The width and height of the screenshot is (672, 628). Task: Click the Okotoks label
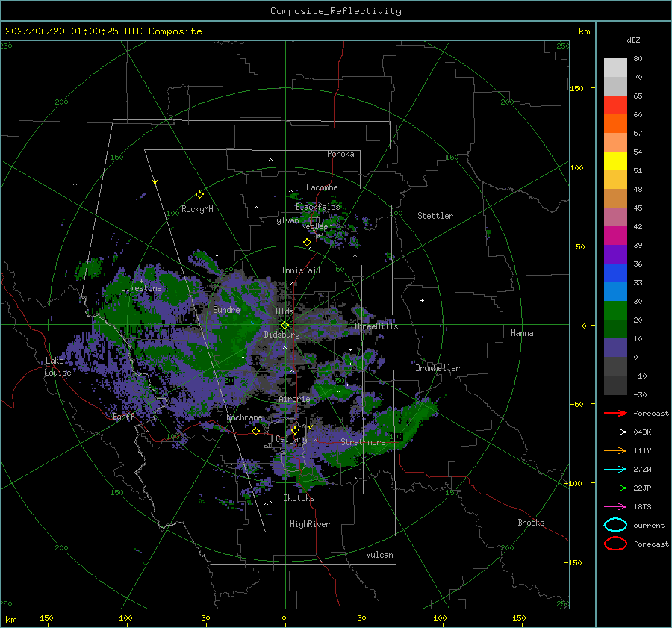pyautogui.click(x=299, y=498)
